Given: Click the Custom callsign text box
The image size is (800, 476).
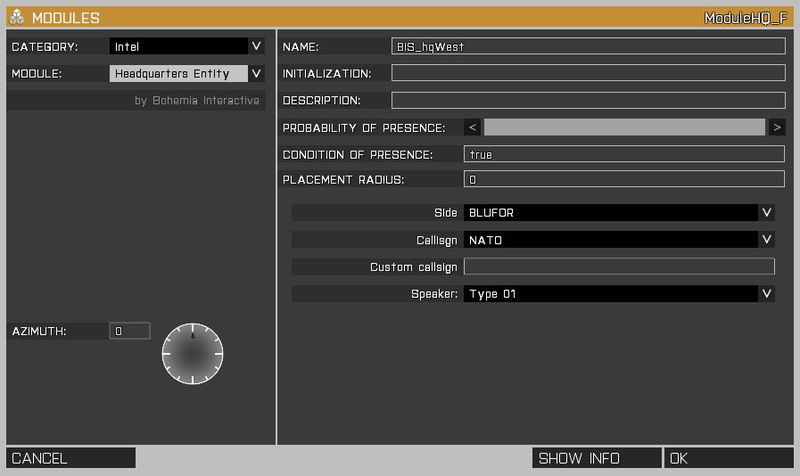Looking at the screenshot, I should pyautogui.click(x=619, y=267).
